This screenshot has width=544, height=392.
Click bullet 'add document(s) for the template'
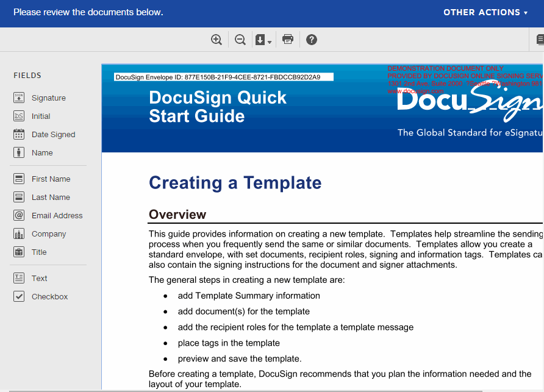click(x=243, y=312)
